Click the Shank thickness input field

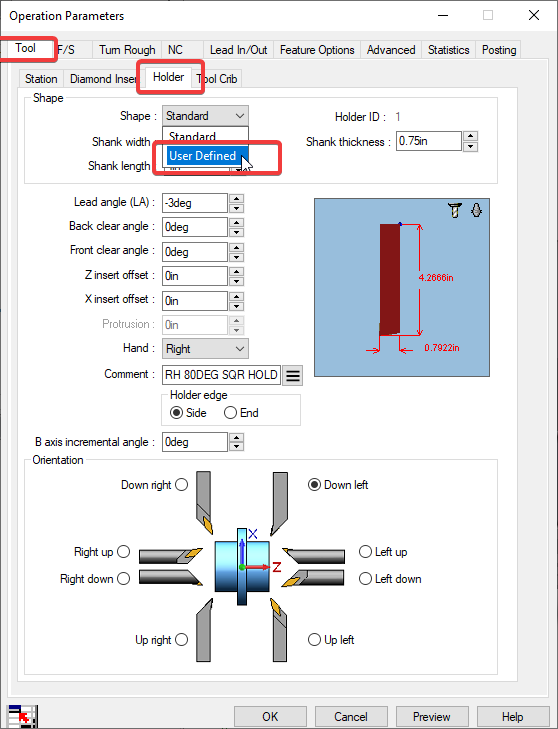429,141
